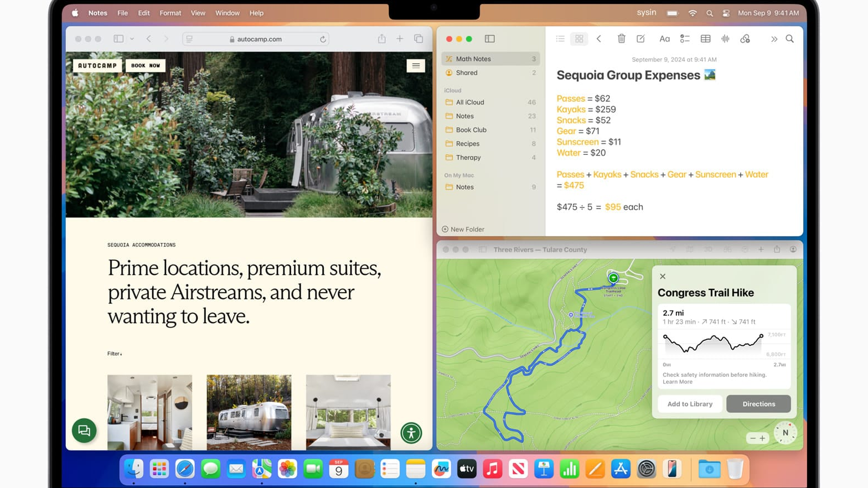Click Add to Library in Maps
This screenshot has width=868, height=488.
[690, 404]
